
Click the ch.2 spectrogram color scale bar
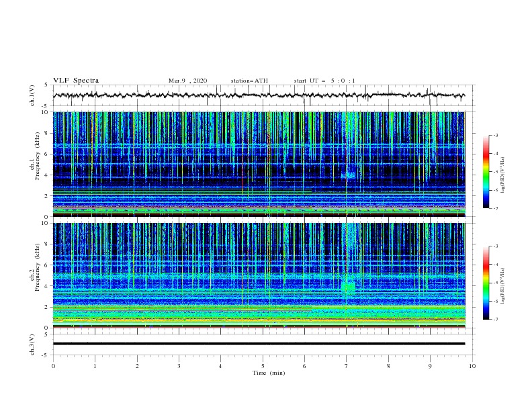486,283
